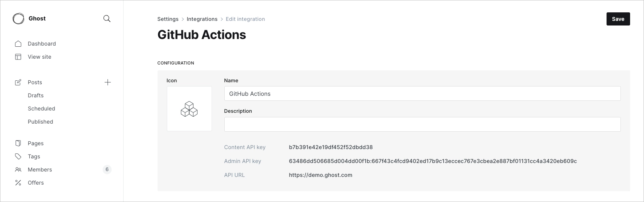The image size is (644, 202).
Task: Click into the Description field
Action: (x=422, y=124)
